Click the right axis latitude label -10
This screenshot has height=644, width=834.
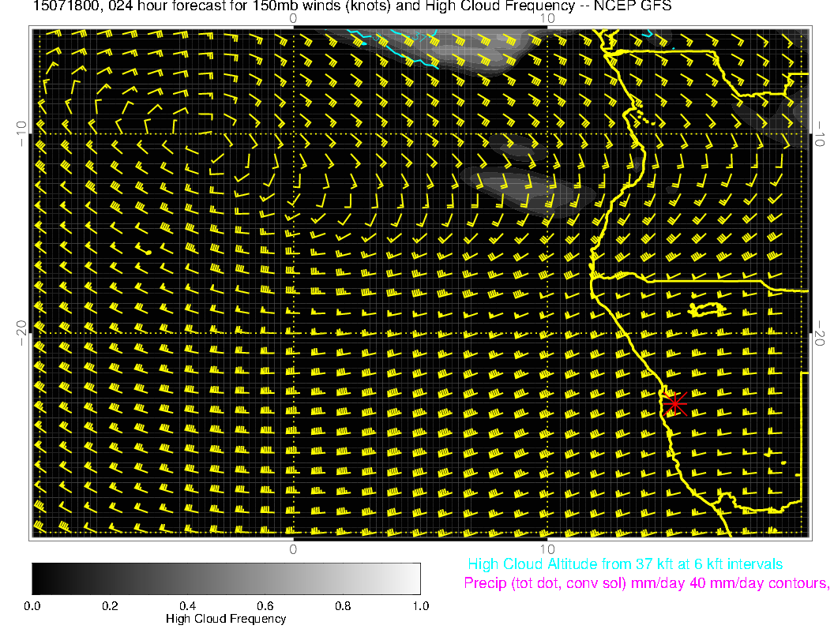tap(821, 133)
